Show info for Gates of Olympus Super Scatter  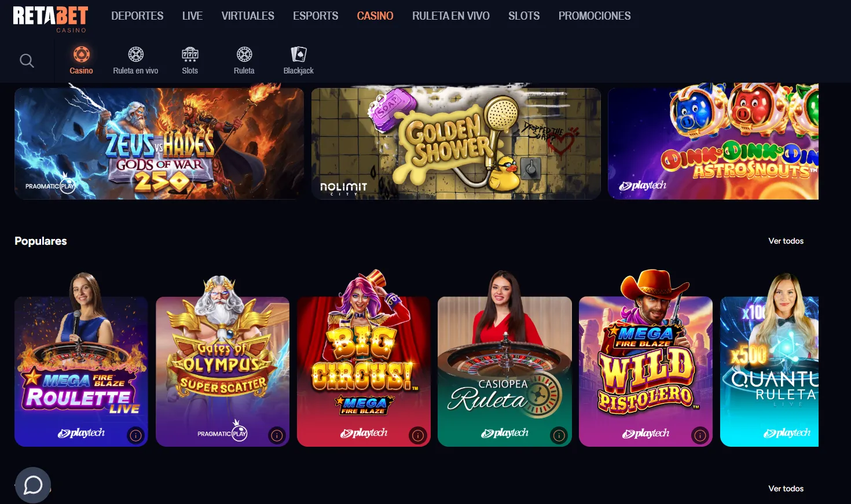pyautogui.click(x=277, y=435)
